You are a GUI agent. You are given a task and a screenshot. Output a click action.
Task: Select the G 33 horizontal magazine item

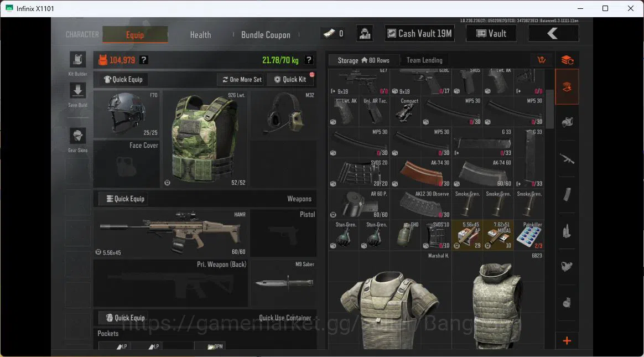[x=482, y=142]
